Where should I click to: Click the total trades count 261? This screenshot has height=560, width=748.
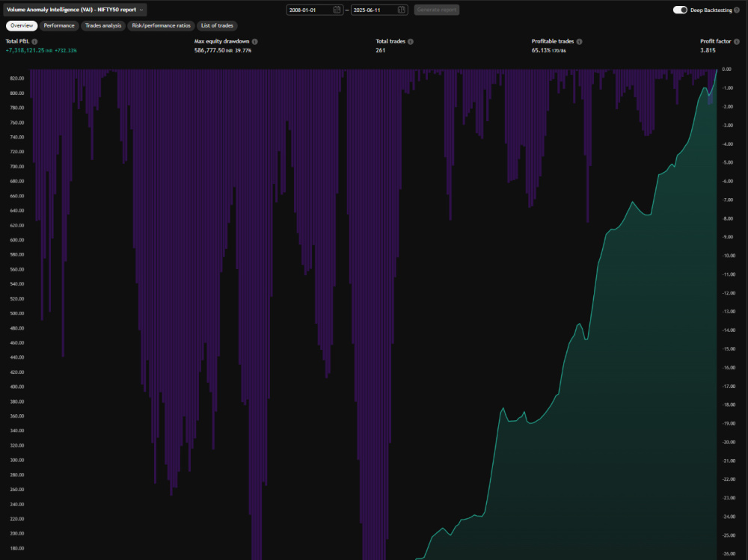(x=380, y=51)
